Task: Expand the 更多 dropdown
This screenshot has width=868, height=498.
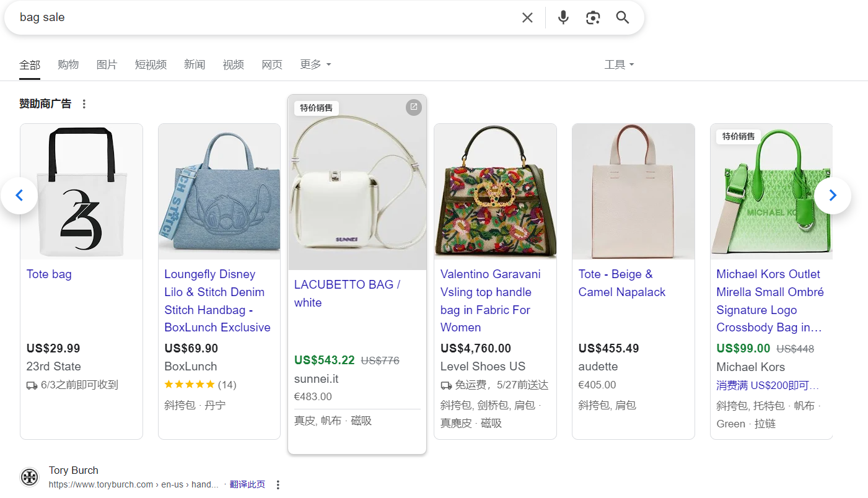Action: (x=315, y=64)
